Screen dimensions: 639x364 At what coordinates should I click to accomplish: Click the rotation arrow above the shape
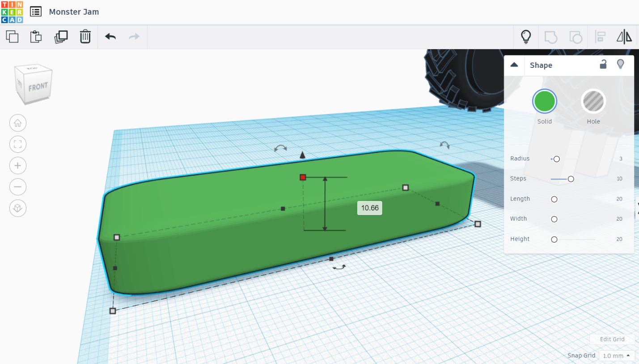pos(280,148)
